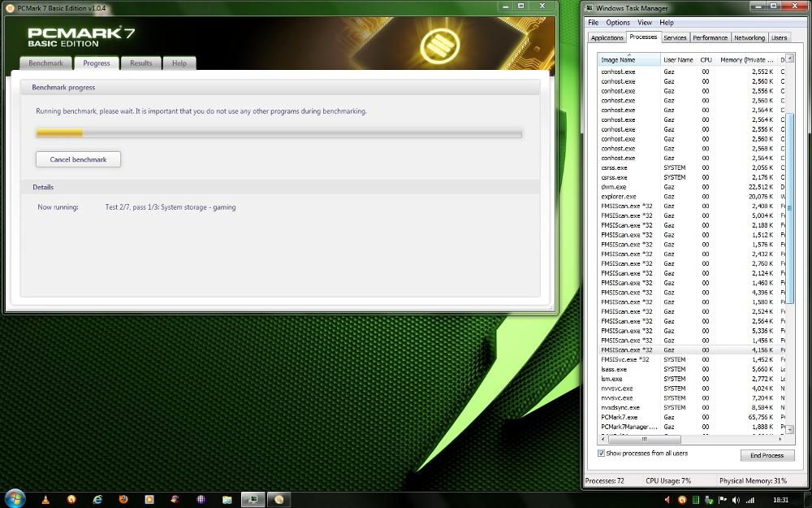The width and height of the screenshot is (812, 508).
Task: Click the benchmark progress bar
Action: point(279,133)
